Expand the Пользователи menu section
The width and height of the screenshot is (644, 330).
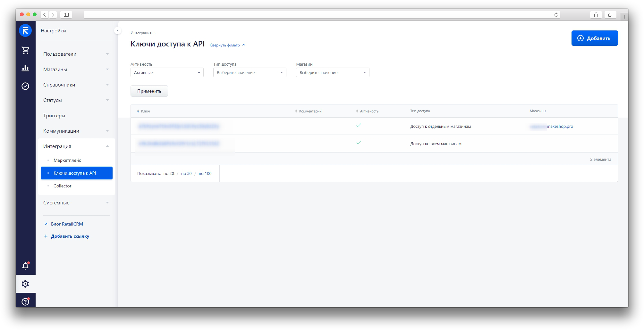point(76,54)
